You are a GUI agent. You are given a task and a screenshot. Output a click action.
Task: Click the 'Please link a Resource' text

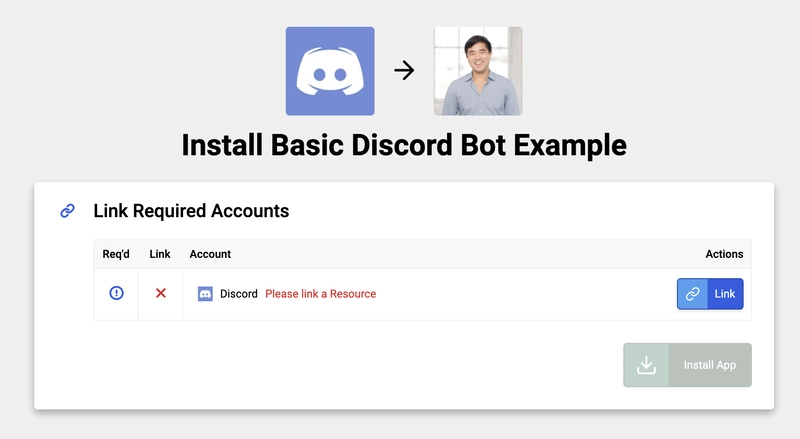(320, 294)
